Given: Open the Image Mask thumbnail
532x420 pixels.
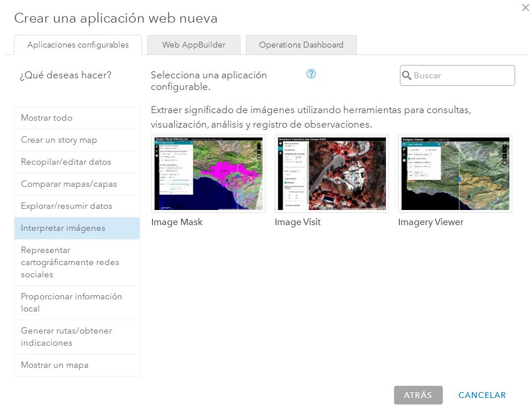Looking at the screenshot, I should (x=208, y=173).
